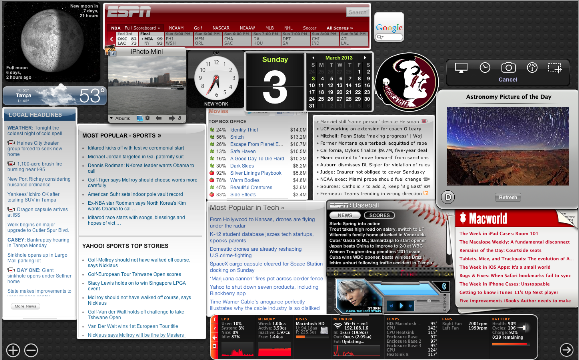Open 'The Macalope Weekly' Macworld article
Screen dimensions: 579x360
click(x=514, y=242)
